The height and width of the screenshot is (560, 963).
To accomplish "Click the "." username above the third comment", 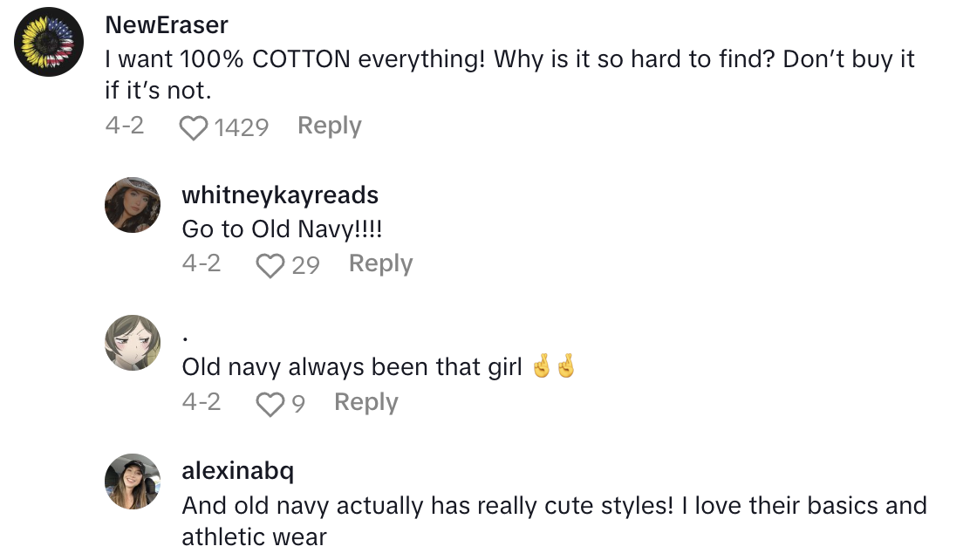I will click(187, 337).
